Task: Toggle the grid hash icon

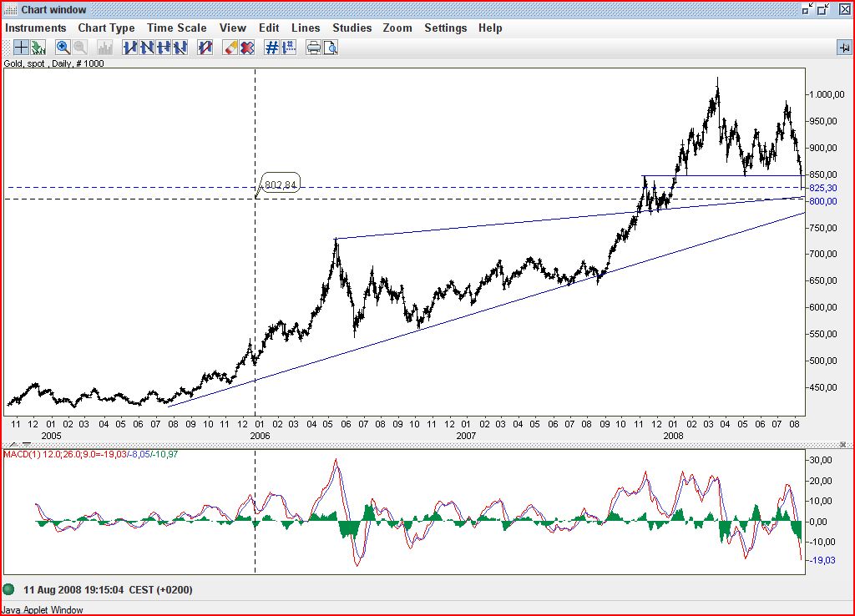Action: 271,48
